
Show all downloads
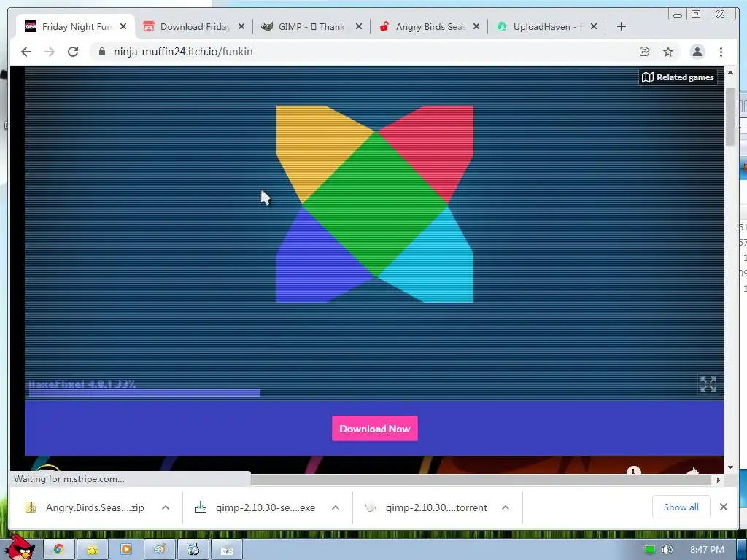pos(681,507)
